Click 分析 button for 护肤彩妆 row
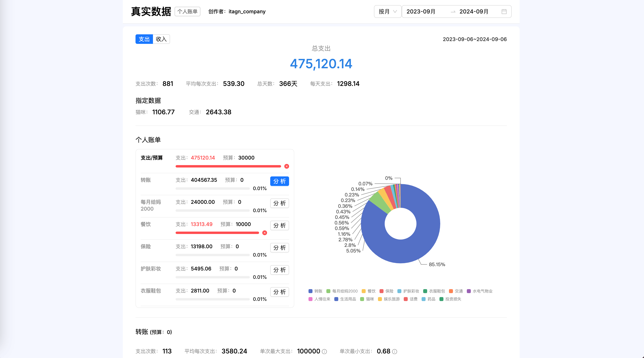Image resolution: width=644 pixels, height=358 pixels. tap(280, 270)
